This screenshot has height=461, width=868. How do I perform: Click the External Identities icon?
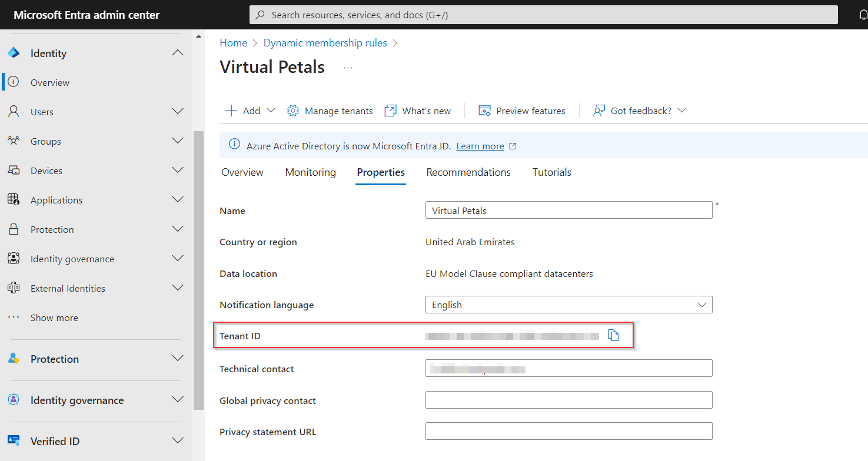pos(14,288)
